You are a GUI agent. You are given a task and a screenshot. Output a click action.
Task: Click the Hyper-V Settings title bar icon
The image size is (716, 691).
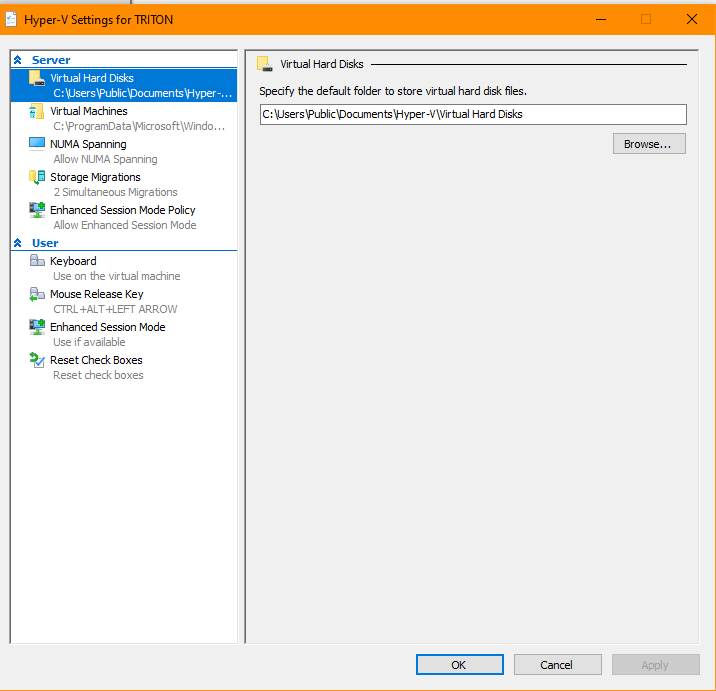(x=12, y=19)
